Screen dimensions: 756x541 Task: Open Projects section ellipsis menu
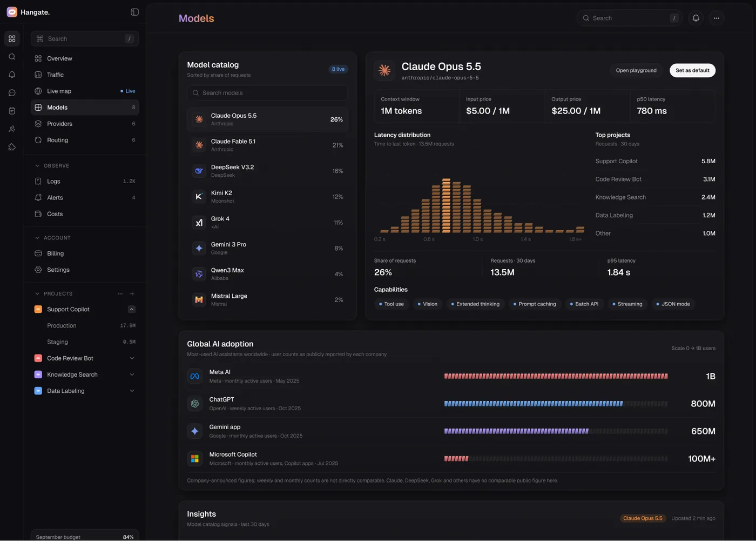120,293
